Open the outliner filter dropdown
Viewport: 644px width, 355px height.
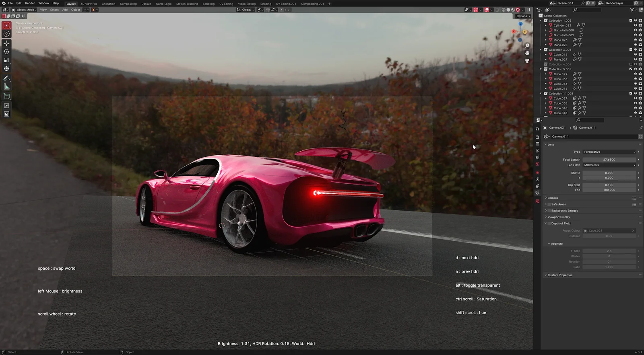(633, 10)
